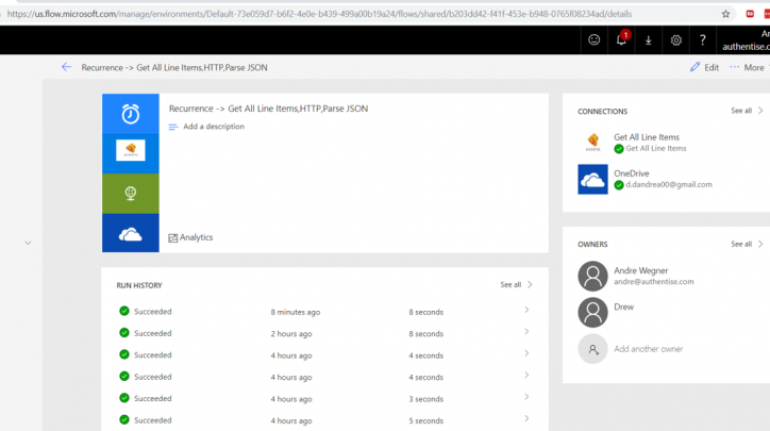Click the green HTTP globe tile

click(x=131, y=193)
